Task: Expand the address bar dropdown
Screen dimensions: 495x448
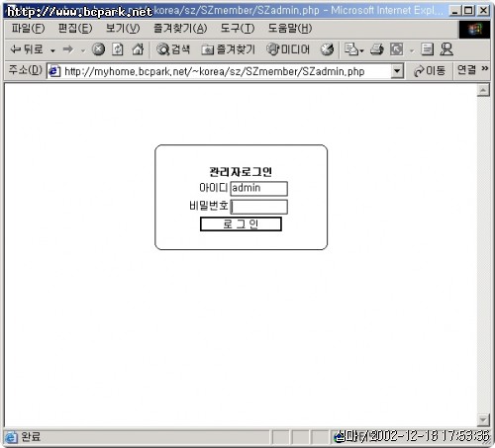Action: (x=397, y=71)
